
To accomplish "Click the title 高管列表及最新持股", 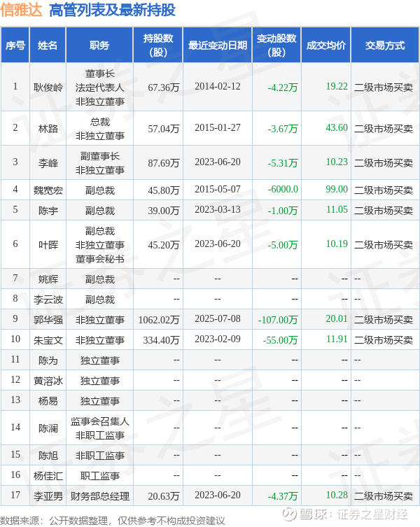I will click(112, 10).
